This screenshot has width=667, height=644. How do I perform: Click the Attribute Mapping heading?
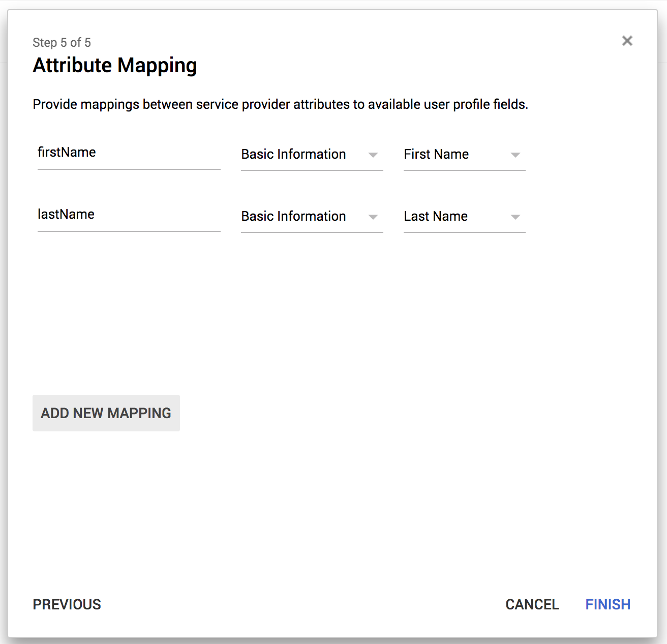pos(115,66)
